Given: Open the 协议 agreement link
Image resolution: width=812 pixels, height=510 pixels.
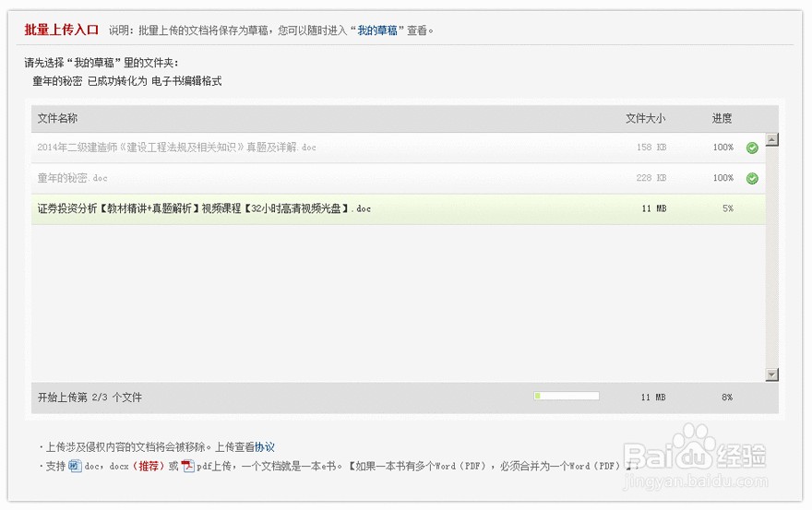Looking at the screenshot, I should coord(265,447).
